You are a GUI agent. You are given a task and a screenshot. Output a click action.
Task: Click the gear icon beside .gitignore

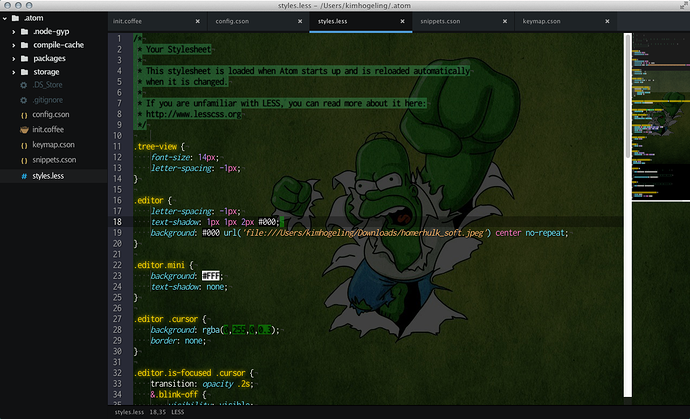tap(24, 100)
